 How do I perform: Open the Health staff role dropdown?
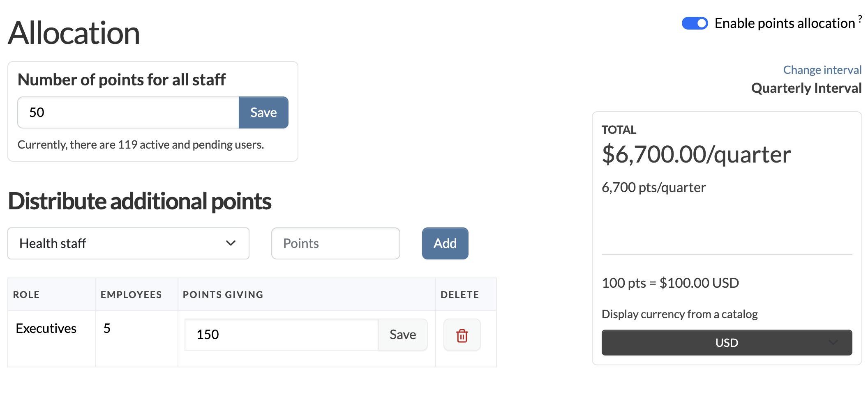pos(128,243)
